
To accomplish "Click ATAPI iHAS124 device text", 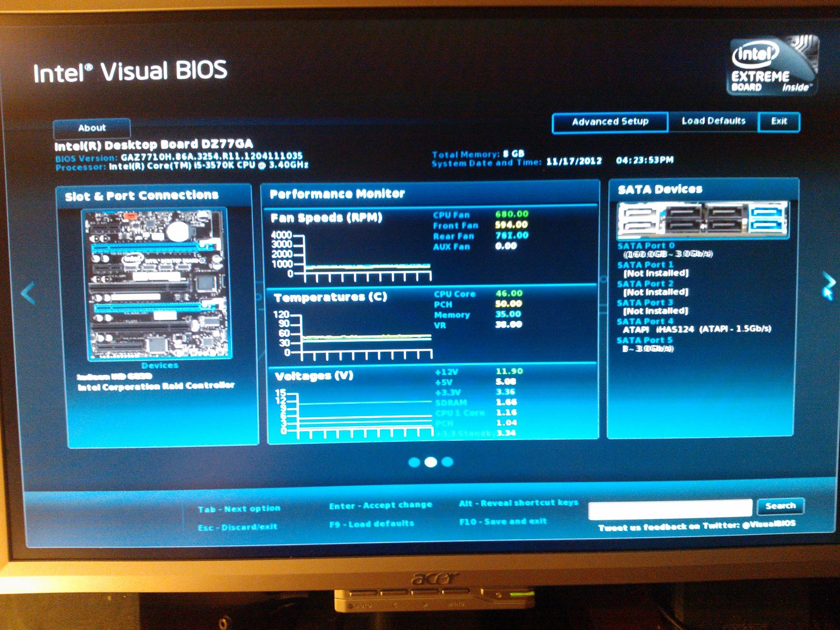I will click(697, 330).
